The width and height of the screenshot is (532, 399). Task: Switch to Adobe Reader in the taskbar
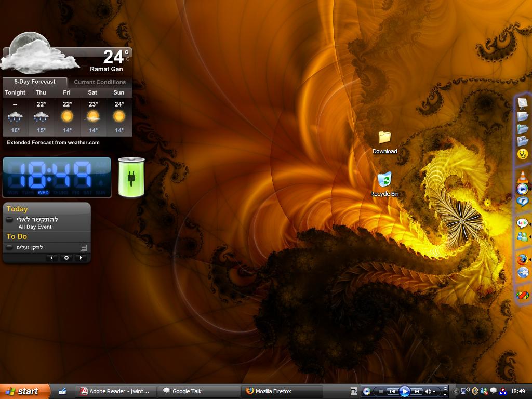(x=115, y=391)
